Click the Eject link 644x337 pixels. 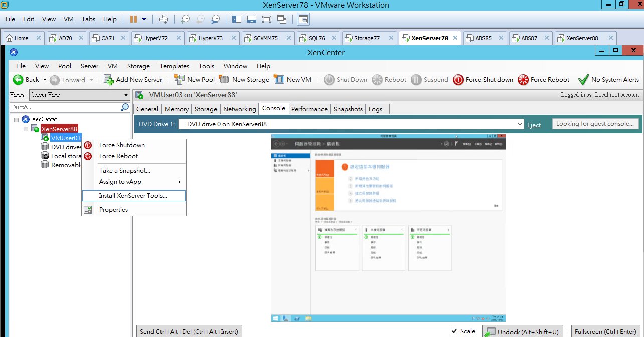tap(534, 125)
